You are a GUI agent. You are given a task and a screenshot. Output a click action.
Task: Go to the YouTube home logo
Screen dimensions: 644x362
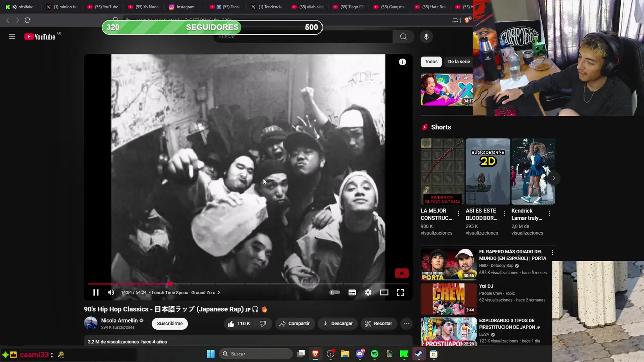click(x=40, y=36)
